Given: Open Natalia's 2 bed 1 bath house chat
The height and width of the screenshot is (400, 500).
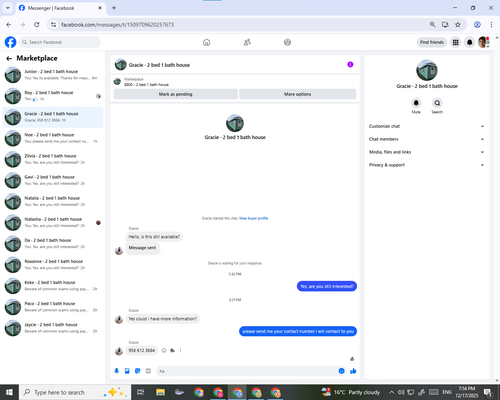Looking at the screenshot, I should (x=53, y=201).
